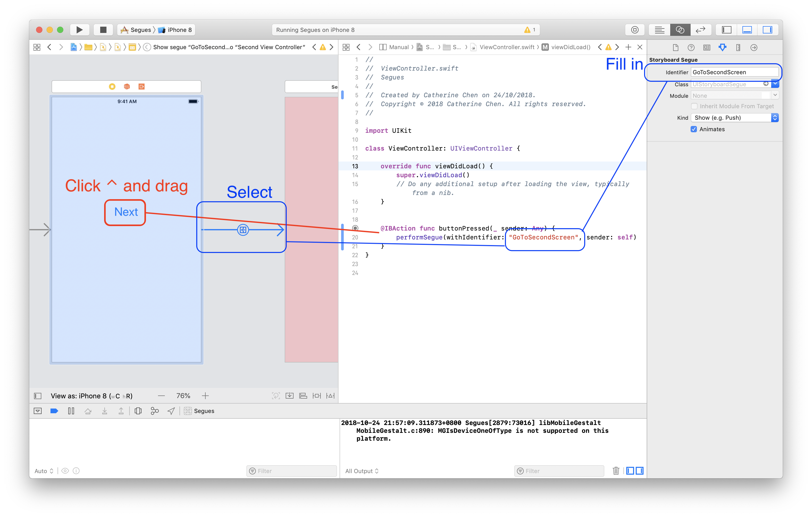The width and height of the screenshot is (812, 517).
Task: Click the Run (play) button
Action: [x=79, y=30]
